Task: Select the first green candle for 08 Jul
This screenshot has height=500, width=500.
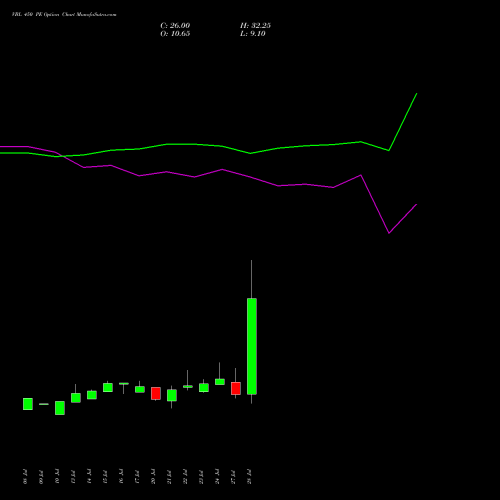Action: tap(28, 404)
